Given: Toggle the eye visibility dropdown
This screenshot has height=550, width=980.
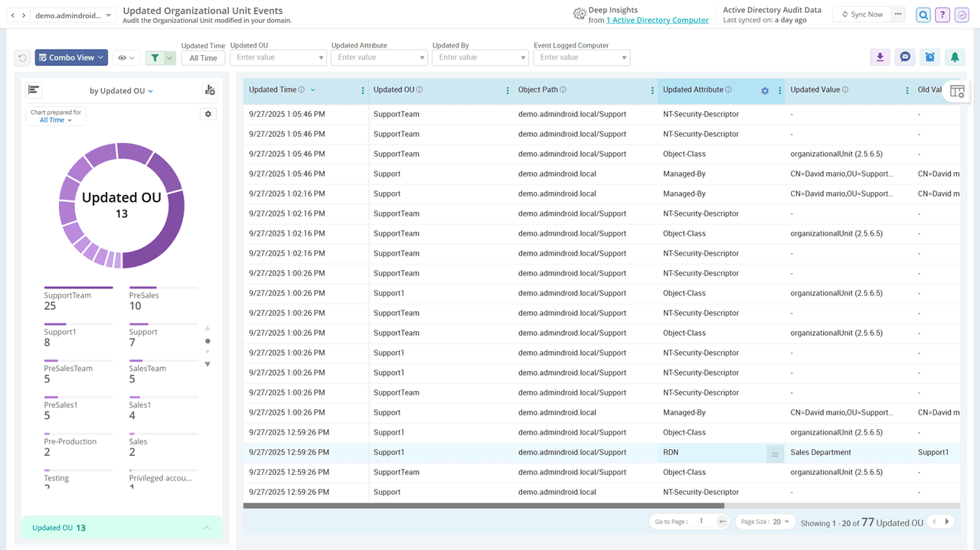Looking at the screenshot, I should pos(126,57).
